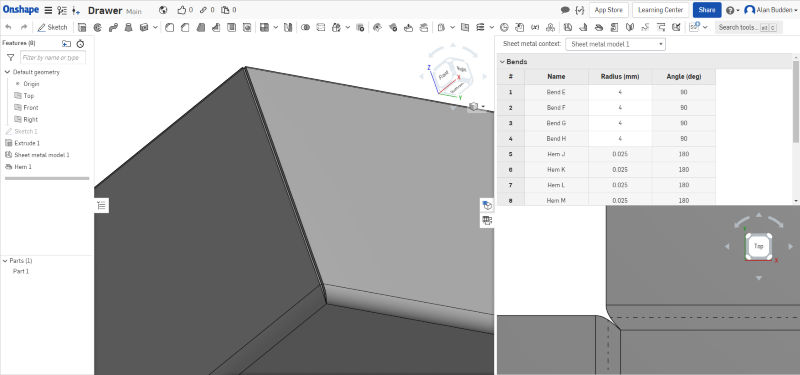Click the undo arrow

8,27
